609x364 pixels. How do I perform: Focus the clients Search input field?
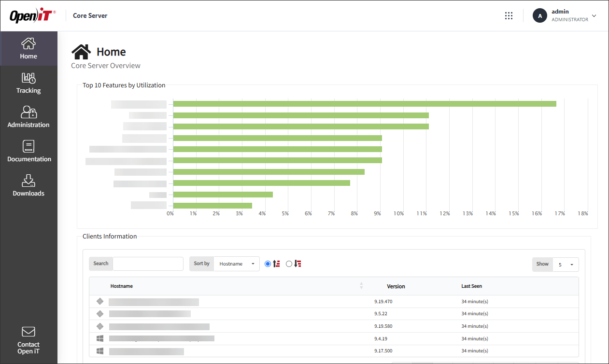[x=148, y=264]
